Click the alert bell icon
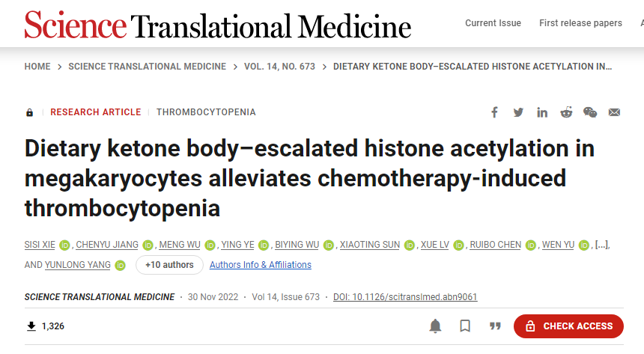Screen dimensions: 644x354 (x=435, y=326)
